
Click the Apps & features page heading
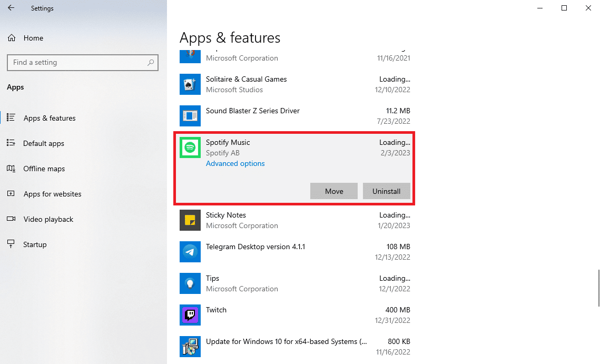point(230,38)
